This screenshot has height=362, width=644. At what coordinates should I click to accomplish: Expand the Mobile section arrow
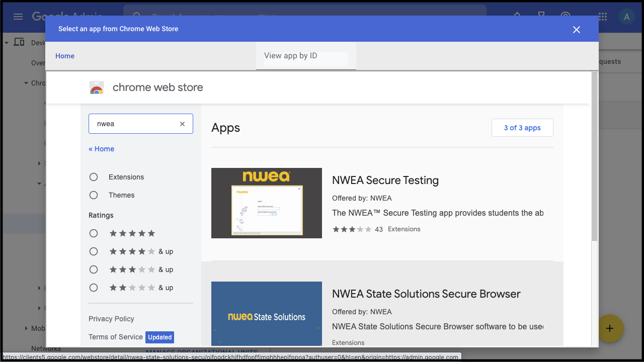[26, 328]
